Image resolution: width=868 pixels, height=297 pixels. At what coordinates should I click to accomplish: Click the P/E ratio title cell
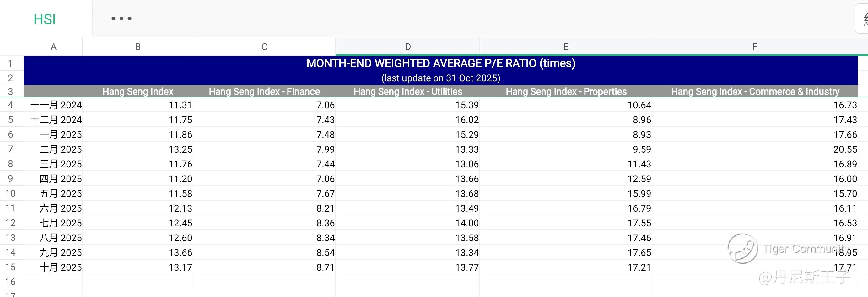441,63
